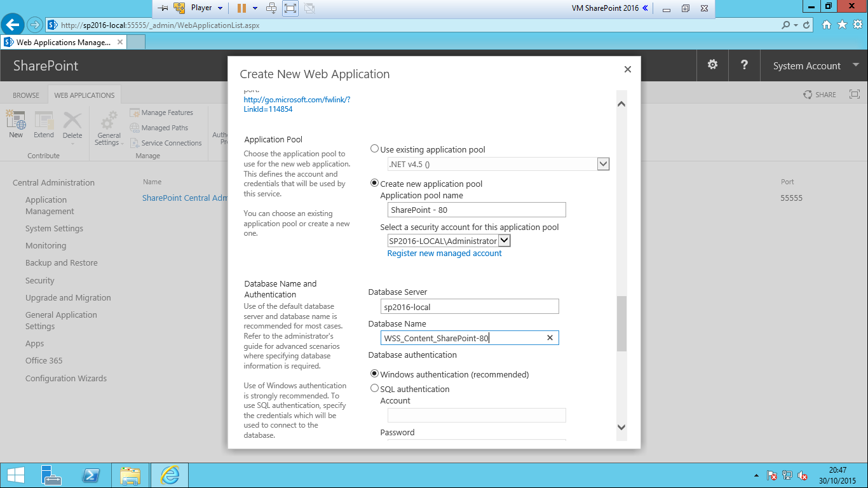The width and height of the screenshot is (868, 488).
Task: Click the SharePoint help question mark
Action: pos(744,65)
